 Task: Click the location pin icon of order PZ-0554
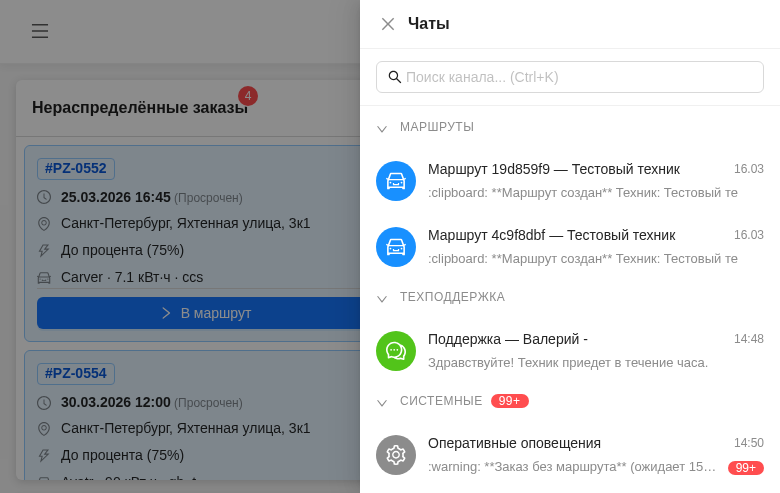pyautogui.click(x=44, y=428)
